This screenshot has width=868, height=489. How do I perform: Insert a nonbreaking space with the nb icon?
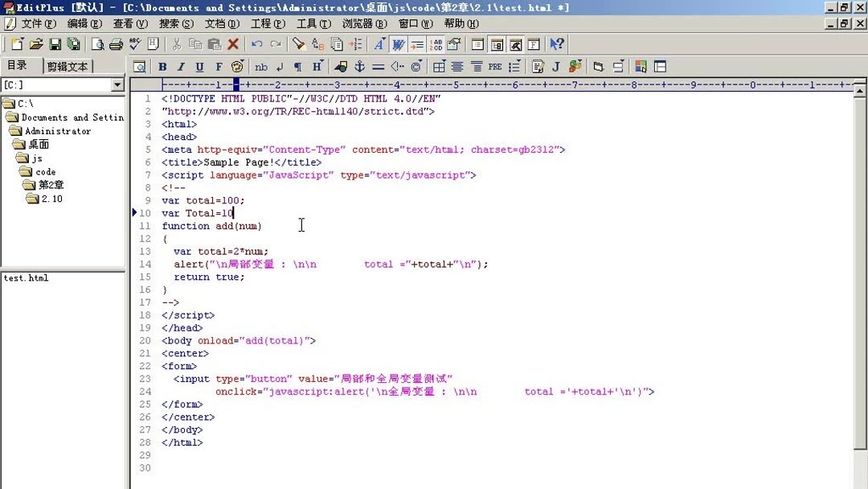click(261, 66)
